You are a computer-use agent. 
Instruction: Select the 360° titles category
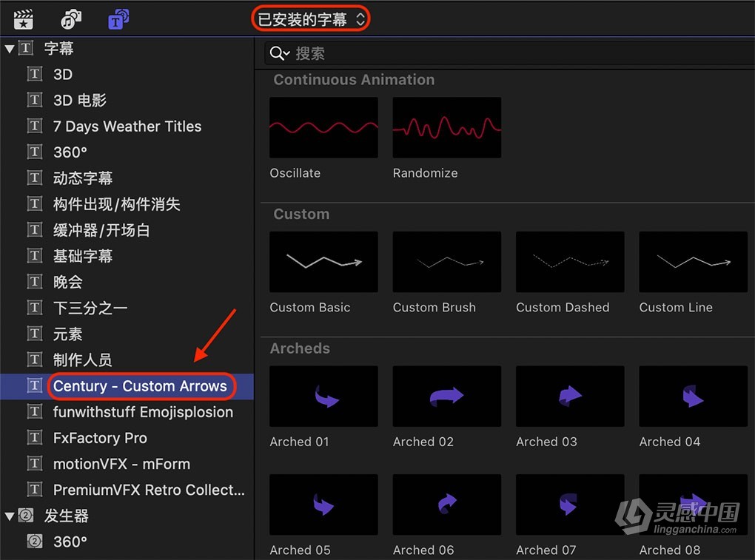(x=70, y=152)
